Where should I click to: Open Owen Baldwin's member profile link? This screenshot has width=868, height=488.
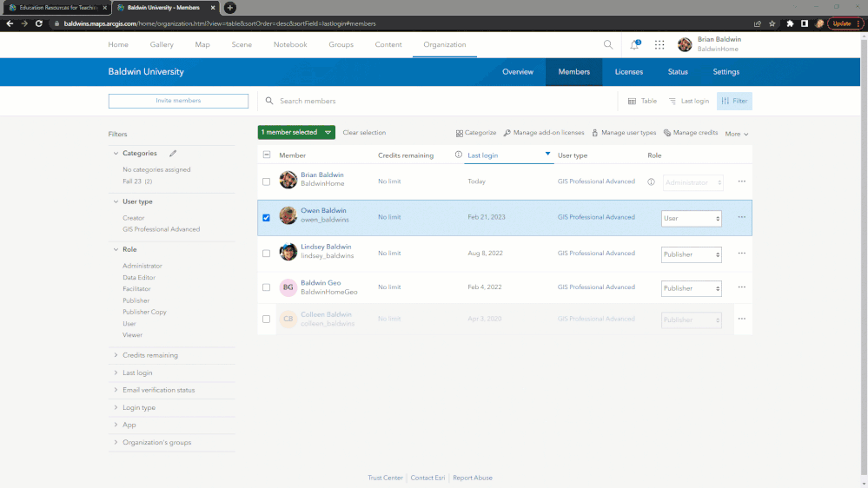[x=323, y=211]
